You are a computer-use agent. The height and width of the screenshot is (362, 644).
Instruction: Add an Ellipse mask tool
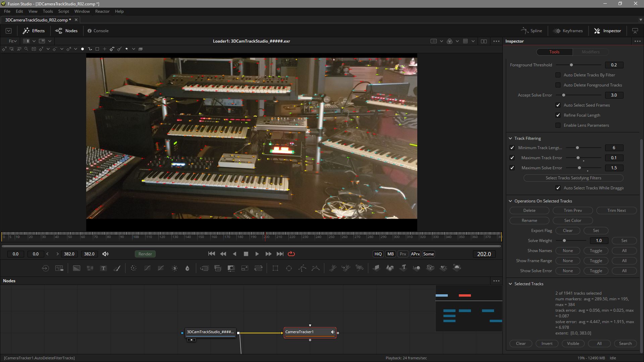pos(289,268)
